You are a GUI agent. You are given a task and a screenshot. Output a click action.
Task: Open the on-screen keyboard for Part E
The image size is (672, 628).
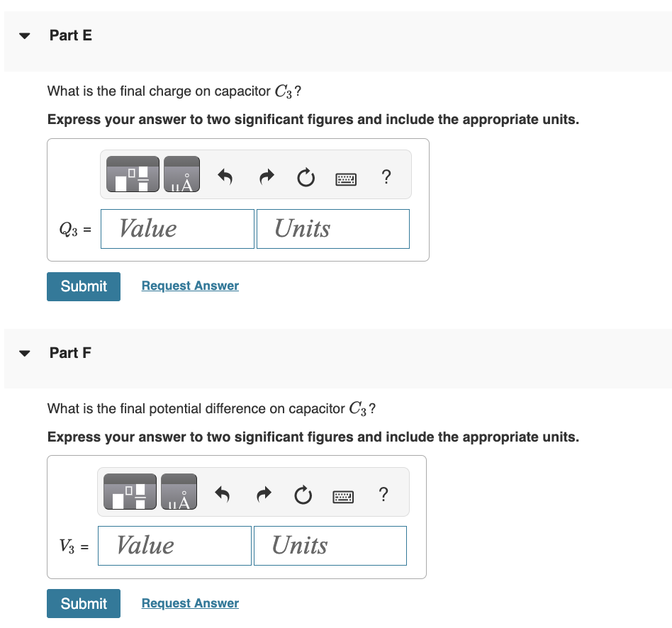point(345,178)
